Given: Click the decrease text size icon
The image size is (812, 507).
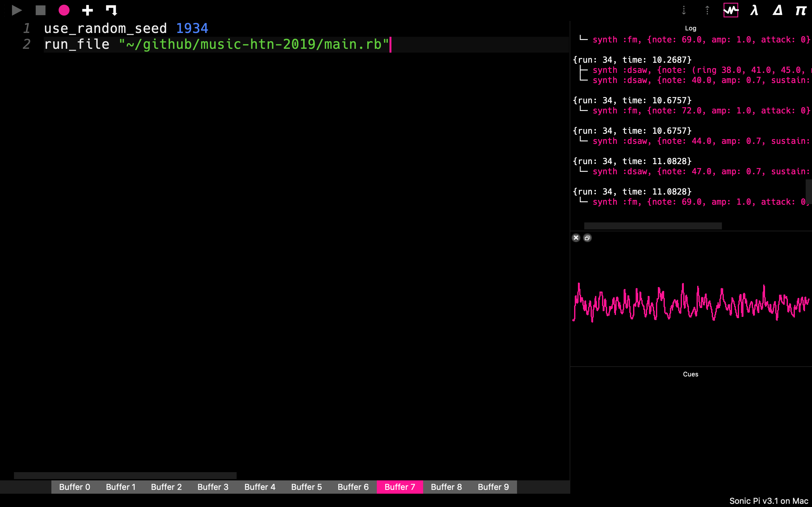Looking at the screenshot, I should coord(684,10).
